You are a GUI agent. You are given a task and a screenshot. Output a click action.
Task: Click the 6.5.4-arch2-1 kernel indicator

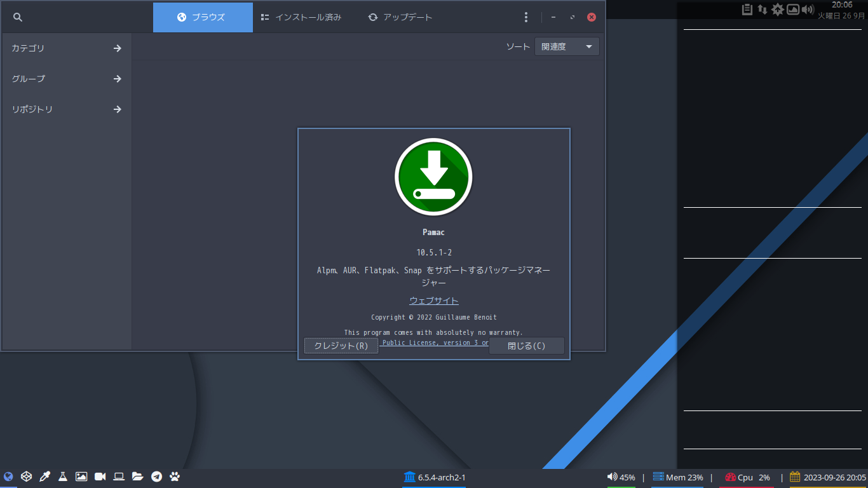pos(442,477)
